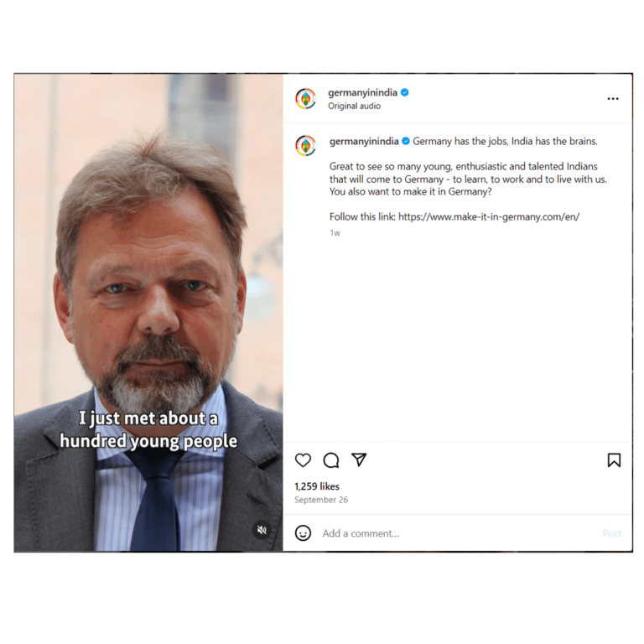This screenshot has width=644, height=644.
Task: Save post with bookmark icon
Action: pyautogui.click(x=614, y=460)
